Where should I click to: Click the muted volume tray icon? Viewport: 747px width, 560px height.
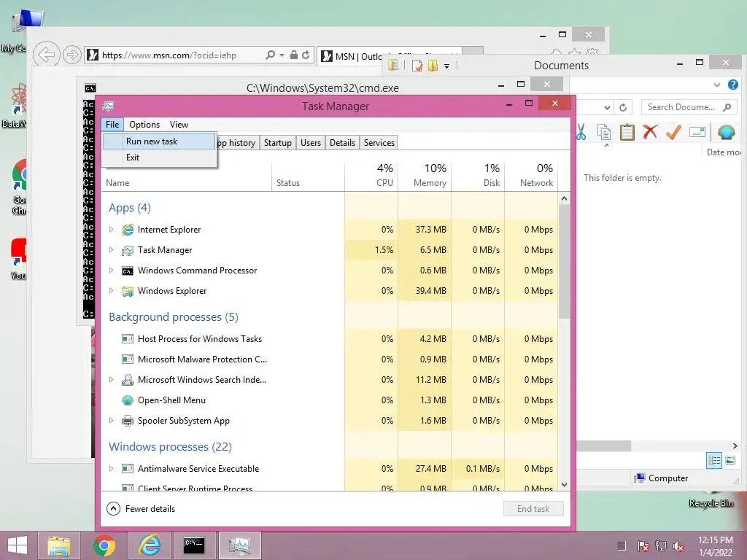(x=678, y=546)
